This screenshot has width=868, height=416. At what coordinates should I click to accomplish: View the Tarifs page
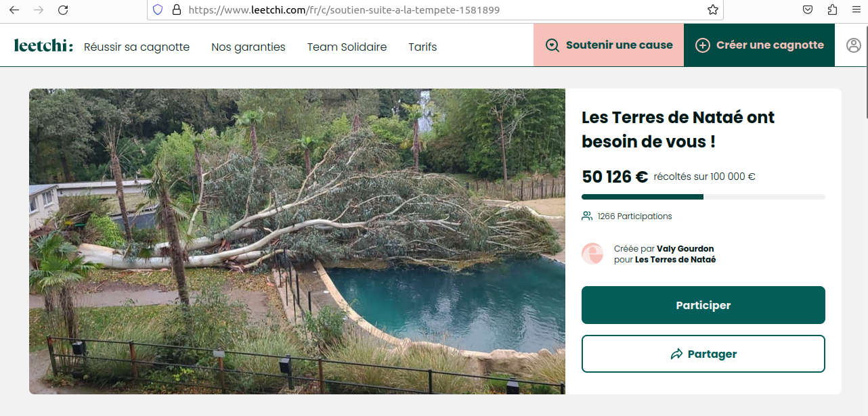pos(422,47)
